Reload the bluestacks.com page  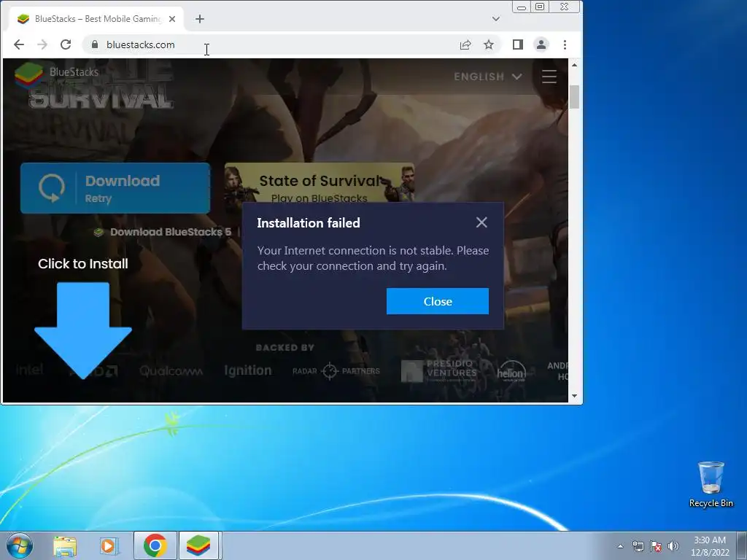66,44
